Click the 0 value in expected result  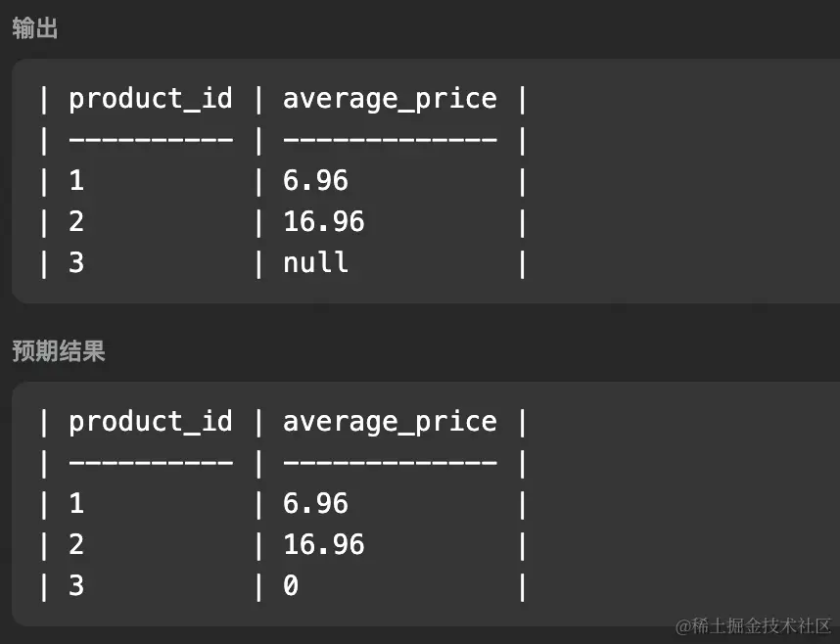(x=291, y=585)
